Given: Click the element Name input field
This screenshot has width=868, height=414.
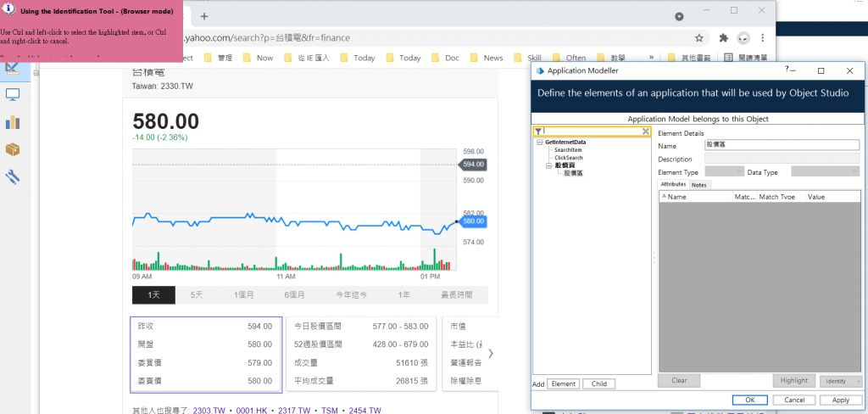Looking at the screenshot, I should click(781, 145).
